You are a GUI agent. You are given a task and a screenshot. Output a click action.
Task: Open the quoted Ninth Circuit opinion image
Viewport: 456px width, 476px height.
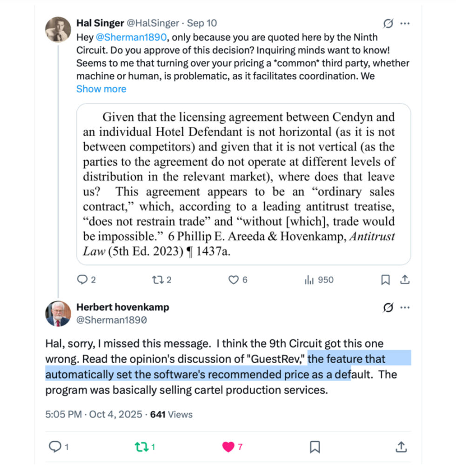(x=243, y=184)
